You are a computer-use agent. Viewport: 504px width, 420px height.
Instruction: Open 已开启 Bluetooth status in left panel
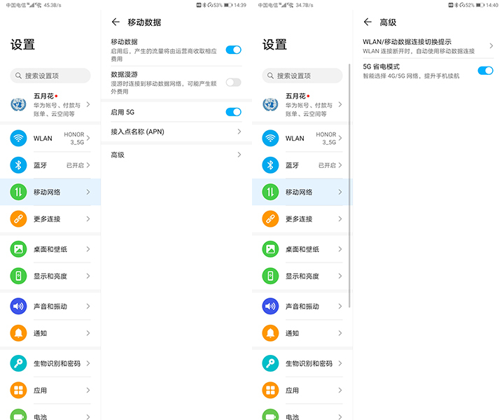[x=75, y=165]
